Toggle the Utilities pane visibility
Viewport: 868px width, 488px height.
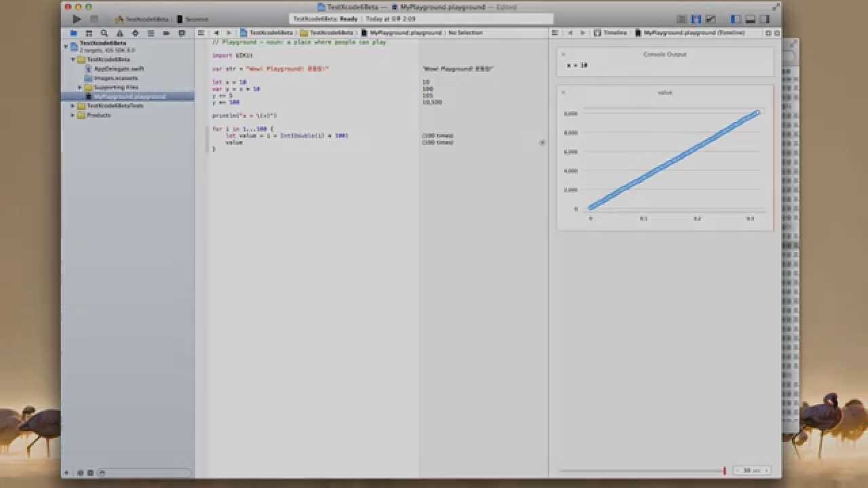pyautogui.click(x=765, y=19)
